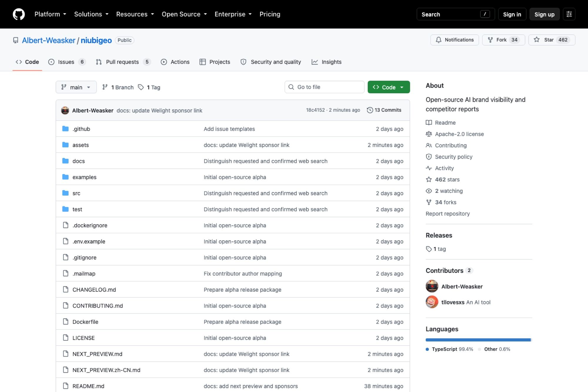Image resolution: width=588 pixels, height=392 pixels.
Task: Switch to the Actions tab
Action: click(x=175, y=62)
